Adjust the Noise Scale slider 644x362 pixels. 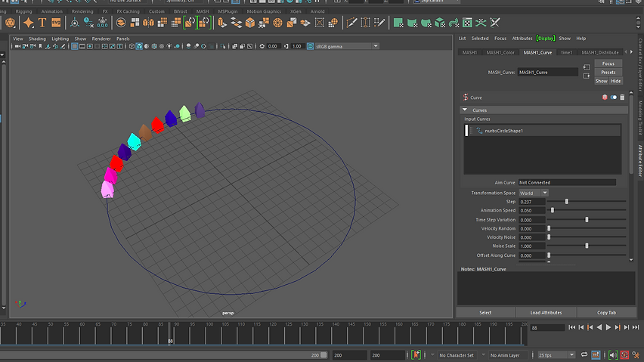[587, 246]
